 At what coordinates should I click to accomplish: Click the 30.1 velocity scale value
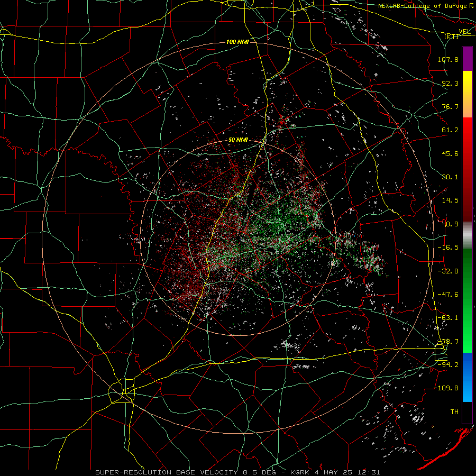(x=450, y=177)
